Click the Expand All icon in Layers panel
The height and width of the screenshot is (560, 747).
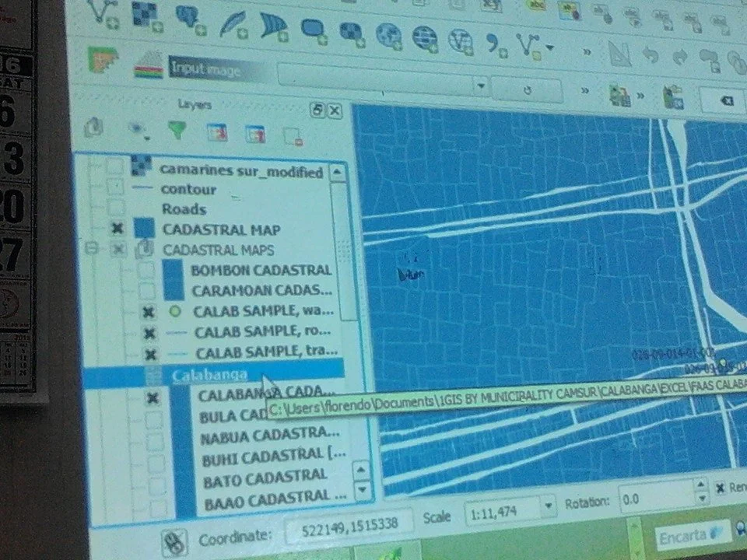(x=217, y=132)
